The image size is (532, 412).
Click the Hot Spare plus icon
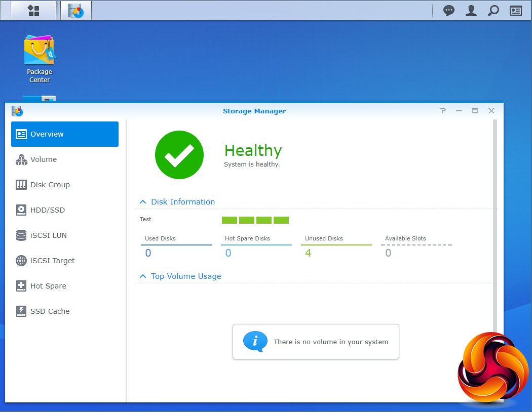pyautogui.click(x=21, y=286)
